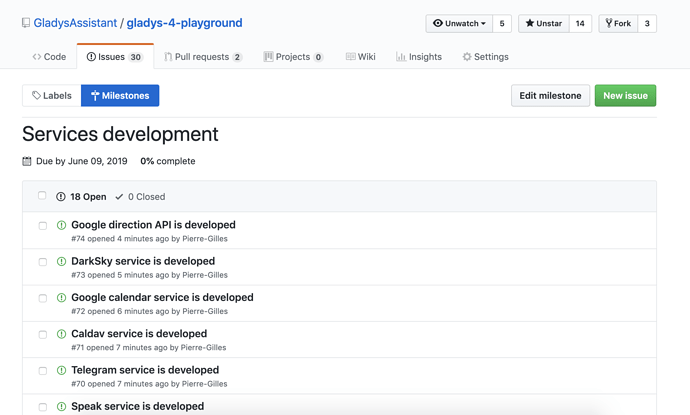Check the Google calendar service issue checkbox
The image size is (690, 415).
(43, 298)
